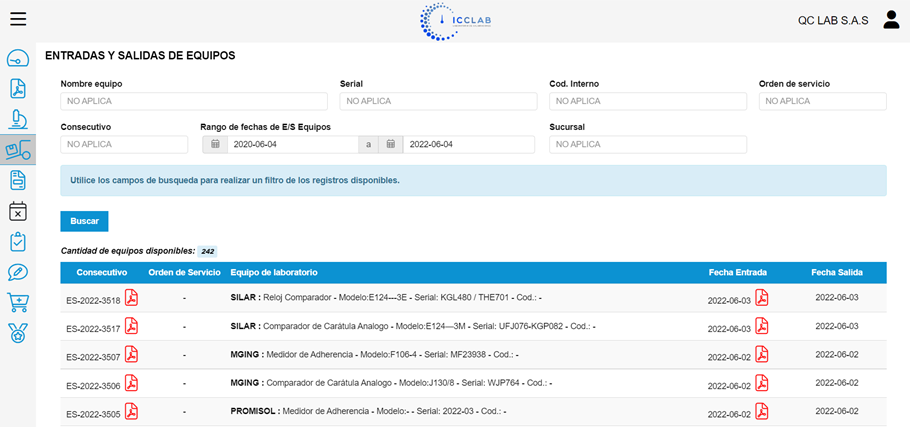Open end date calendar picker

pos(391,144)
